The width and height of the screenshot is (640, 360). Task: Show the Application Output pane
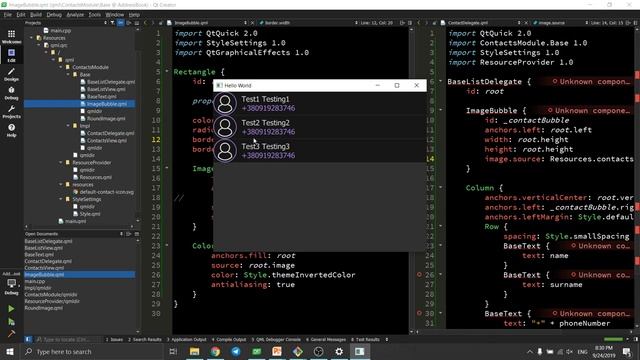(187, 340)
